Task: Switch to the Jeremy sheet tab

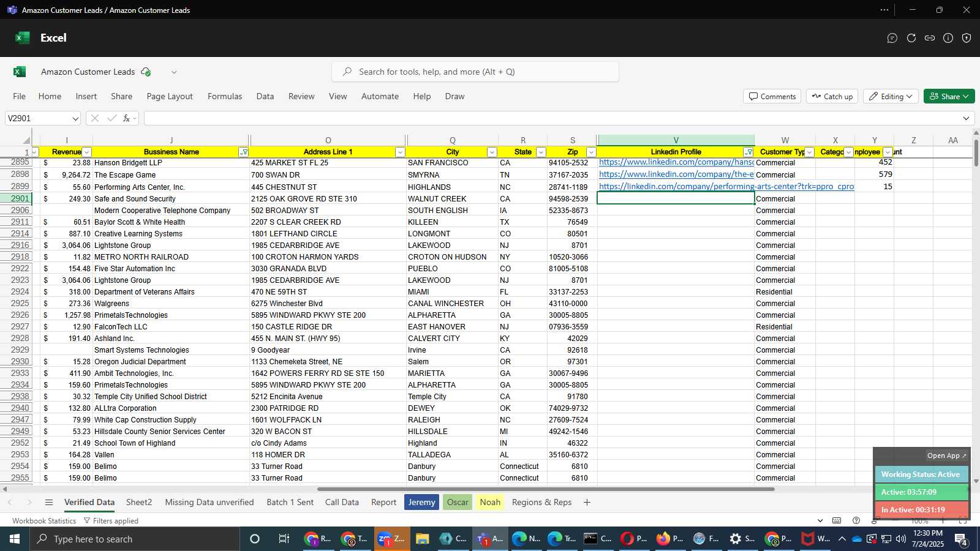Action: click(421, 502)
